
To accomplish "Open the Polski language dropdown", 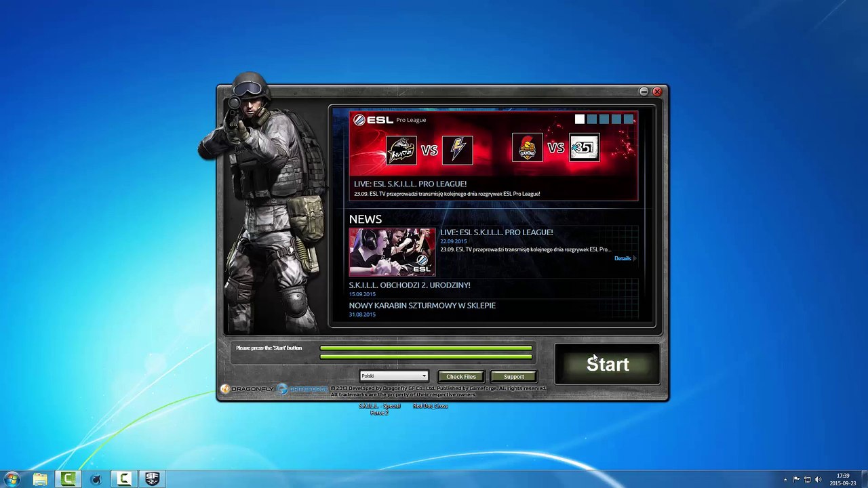I will click(394, 376).
